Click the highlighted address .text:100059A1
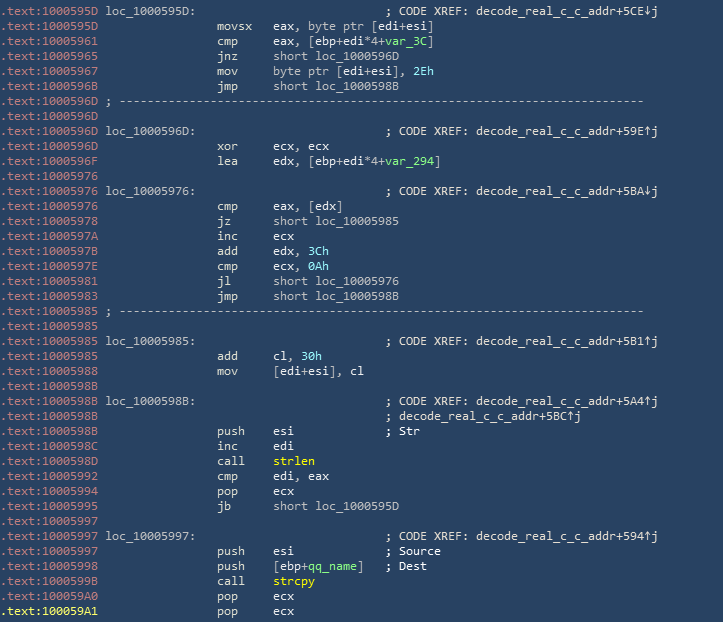This screenshot has width=723, height=622. [x=49, y=611]
